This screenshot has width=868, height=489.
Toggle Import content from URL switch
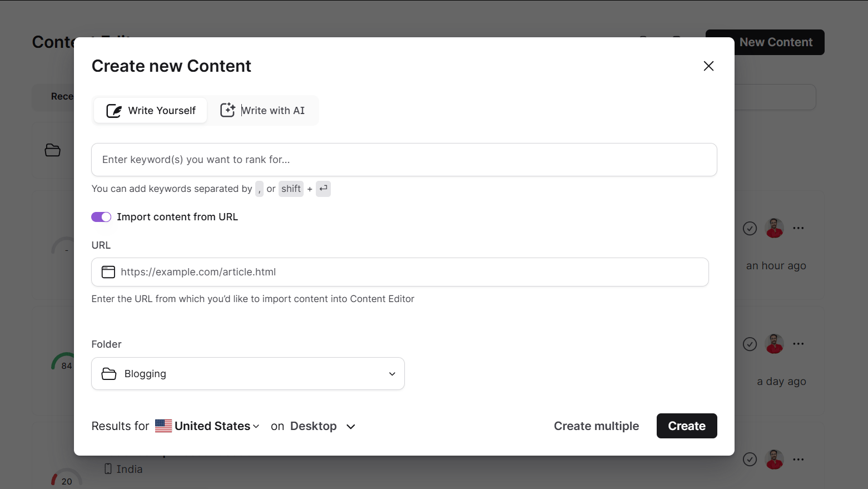click(101, 217)
